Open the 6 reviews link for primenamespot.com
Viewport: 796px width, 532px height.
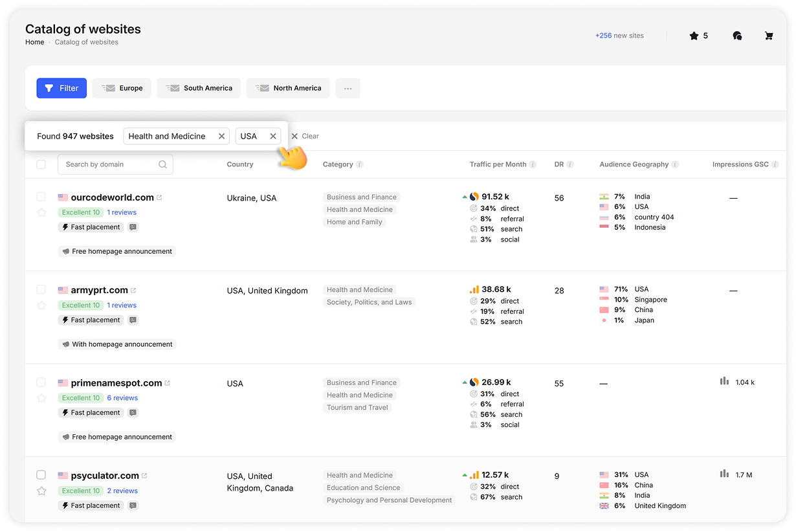click(x=122, y=397)
